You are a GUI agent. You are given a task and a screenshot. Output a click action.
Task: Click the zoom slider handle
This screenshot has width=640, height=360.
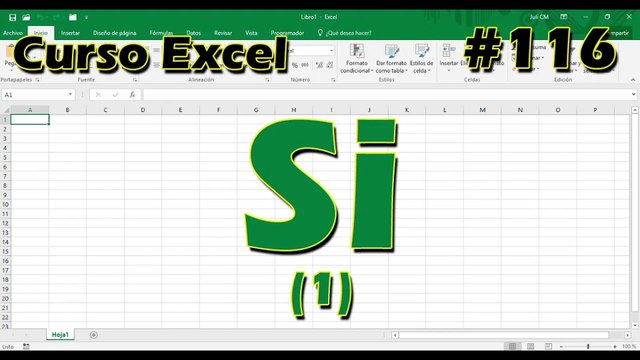(x=588, y=347)
